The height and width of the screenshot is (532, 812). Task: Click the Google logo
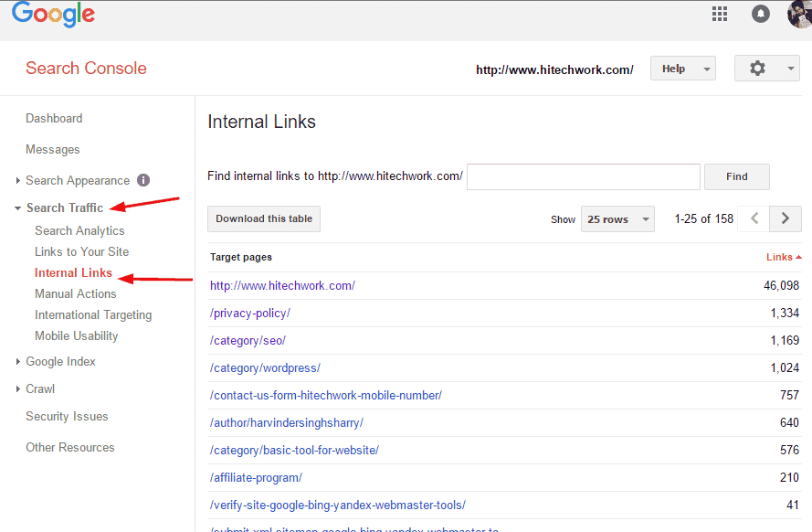click(53, 14)
